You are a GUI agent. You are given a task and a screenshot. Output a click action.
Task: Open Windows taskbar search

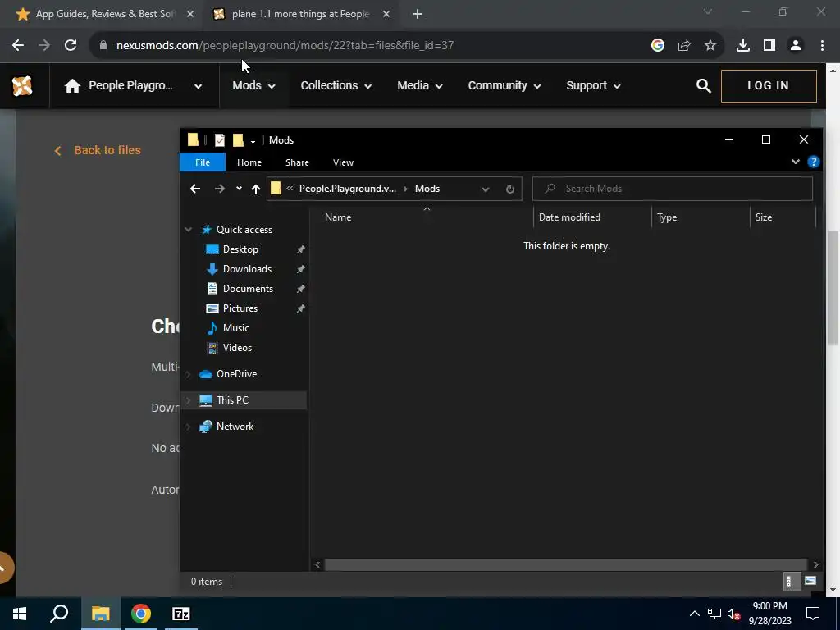pyautogui.click(x=59, y=614)
